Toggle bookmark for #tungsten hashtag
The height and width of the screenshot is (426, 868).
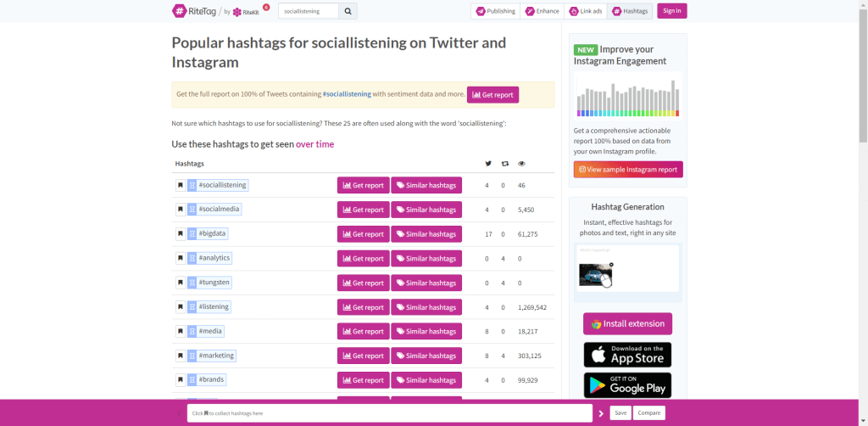coord(180,283)
